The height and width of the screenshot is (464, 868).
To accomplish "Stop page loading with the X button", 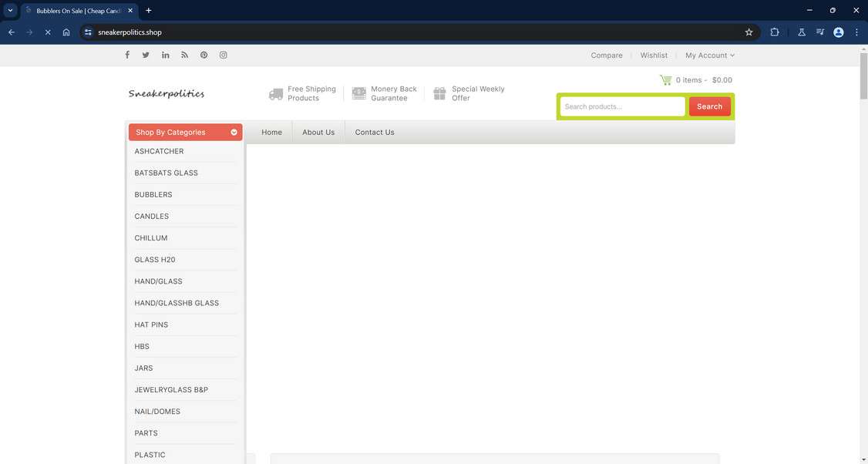I will point(48,32).
